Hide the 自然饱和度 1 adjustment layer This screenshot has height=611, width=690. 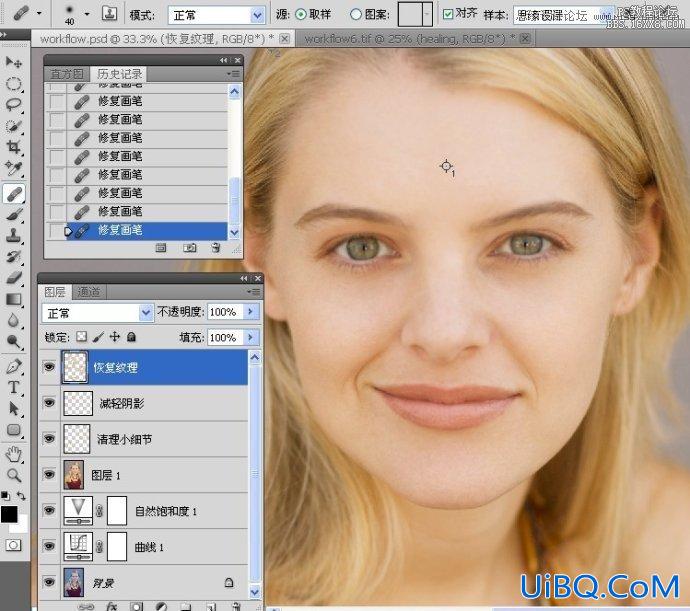coord(49,510)
